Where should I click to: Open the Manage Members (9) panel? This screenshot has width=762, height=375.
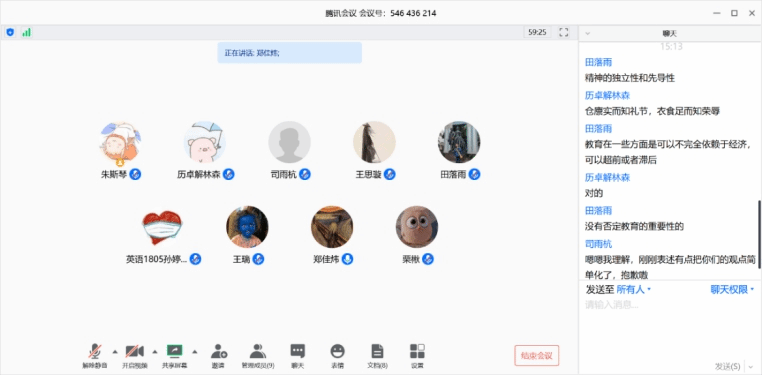(258, 356)
